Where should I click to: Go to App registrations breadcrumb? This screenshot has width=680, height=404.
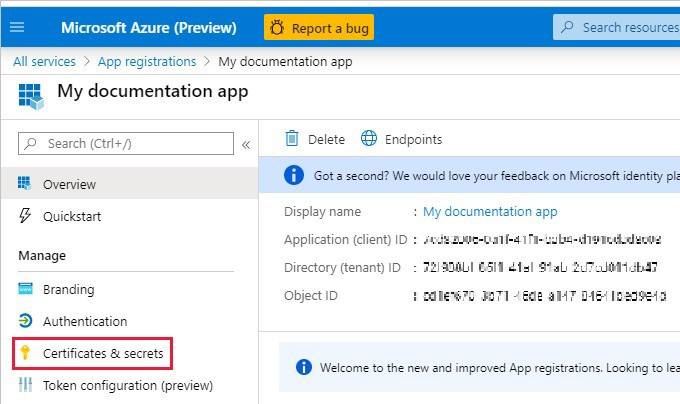coord(147,62)
